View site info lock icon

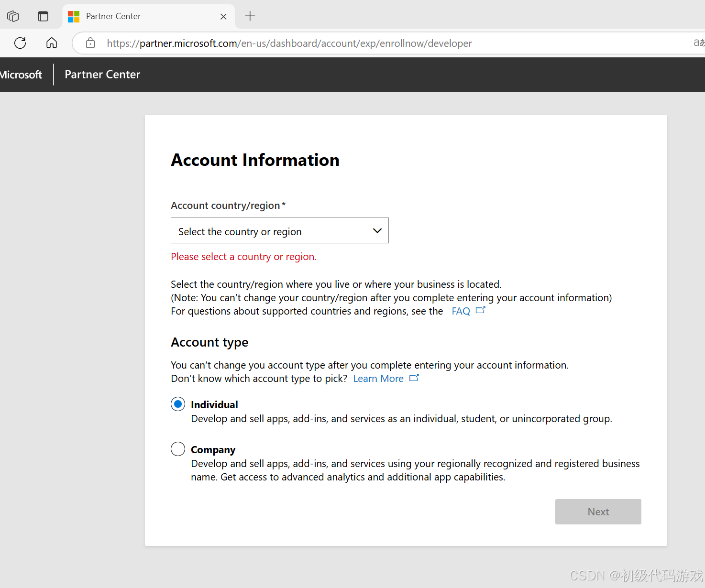[x=90, y=43]
